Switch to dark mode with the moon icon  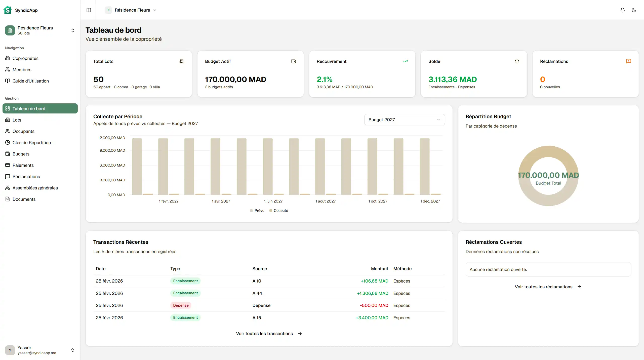634,10
